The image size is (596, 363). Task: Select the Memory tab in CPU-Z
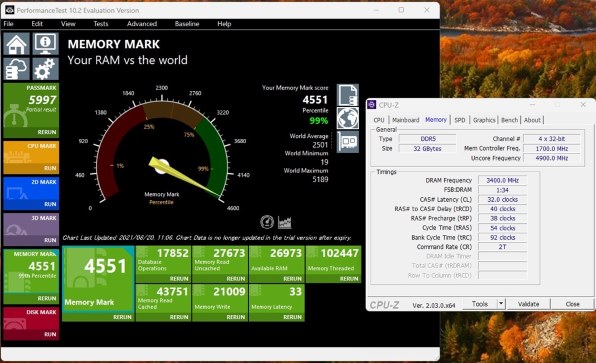click(x=436, y=119)
